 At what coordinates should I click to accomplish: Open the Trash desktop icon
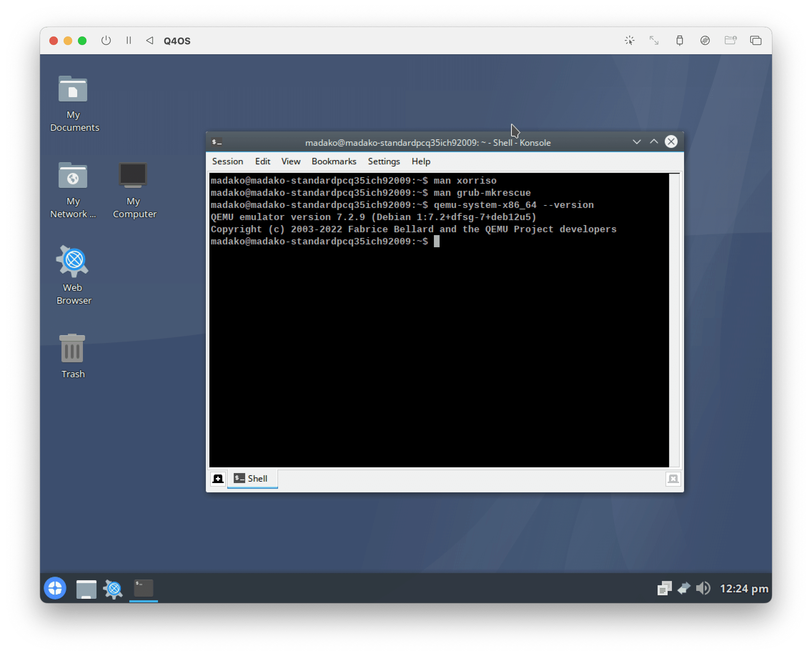[73, 356]
